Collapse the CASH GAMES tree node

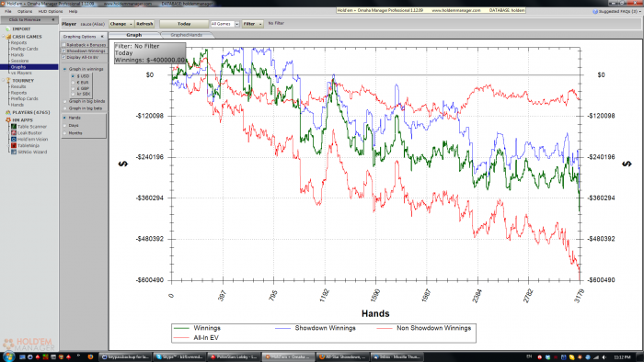(x=4, y=37)
